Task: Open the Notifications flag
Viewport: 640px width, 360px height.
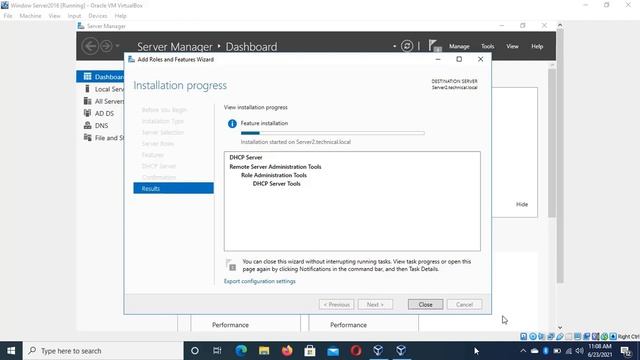Action: pos(435,46)
